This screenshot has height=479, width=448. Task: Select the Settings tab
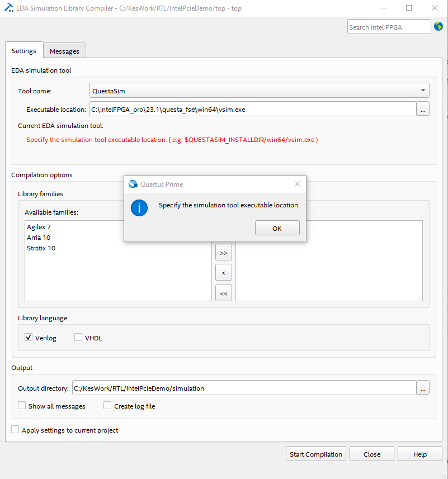24,50
